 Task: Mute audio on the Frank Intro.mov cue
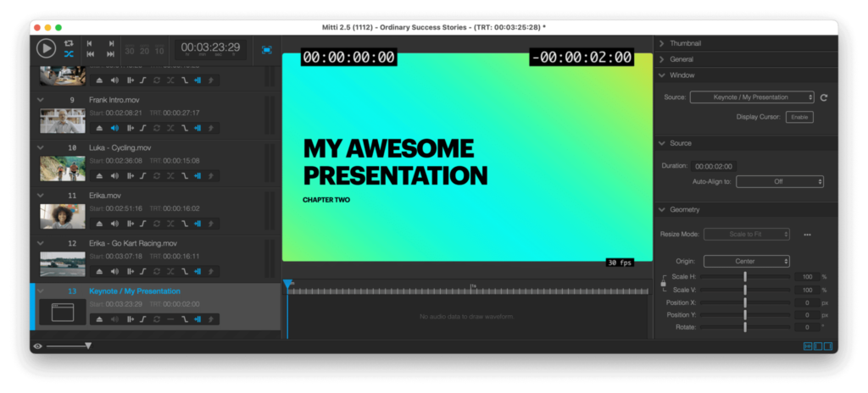point(114,128)
